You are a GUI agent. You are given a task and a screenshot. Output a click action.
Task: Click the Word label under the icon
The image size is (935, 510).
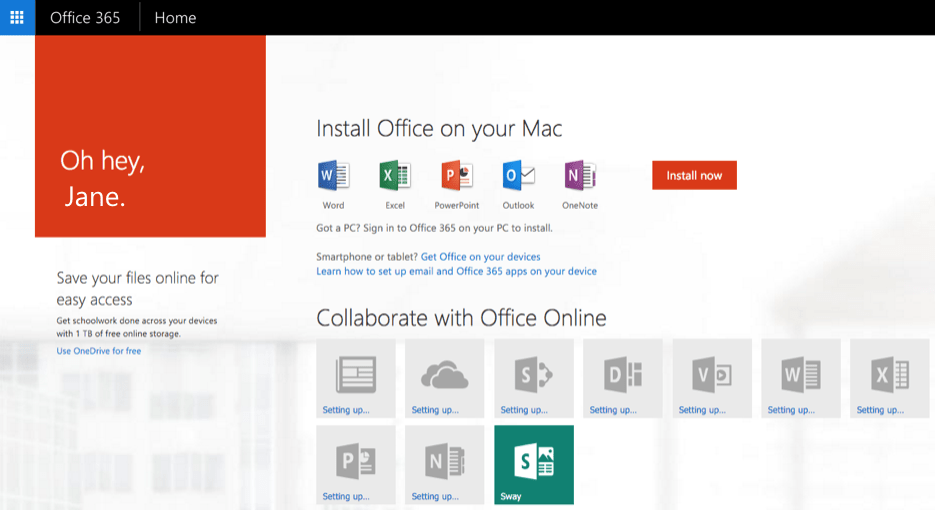tap(333, 205)
